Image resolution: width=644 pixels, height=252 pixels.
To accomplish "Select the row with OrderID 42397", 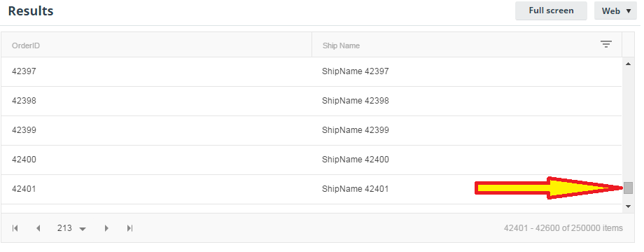I will (x=311, y=71).
